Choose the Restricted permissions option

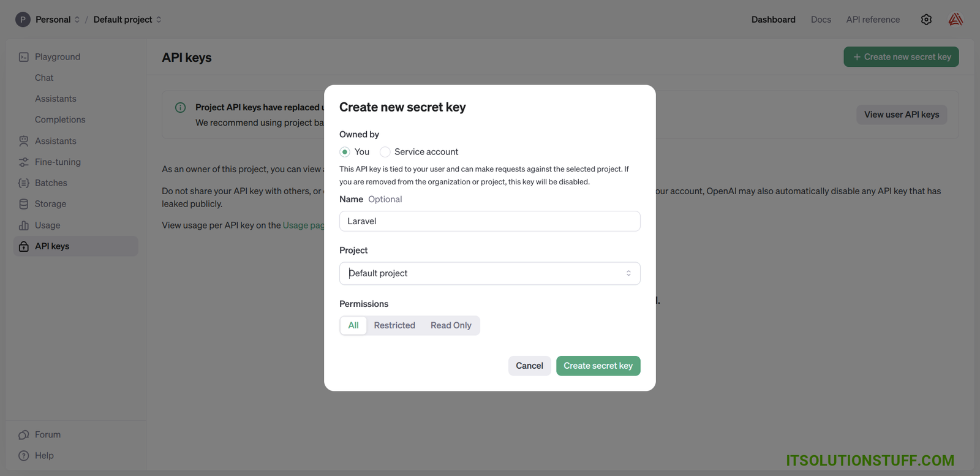point(394,325)
